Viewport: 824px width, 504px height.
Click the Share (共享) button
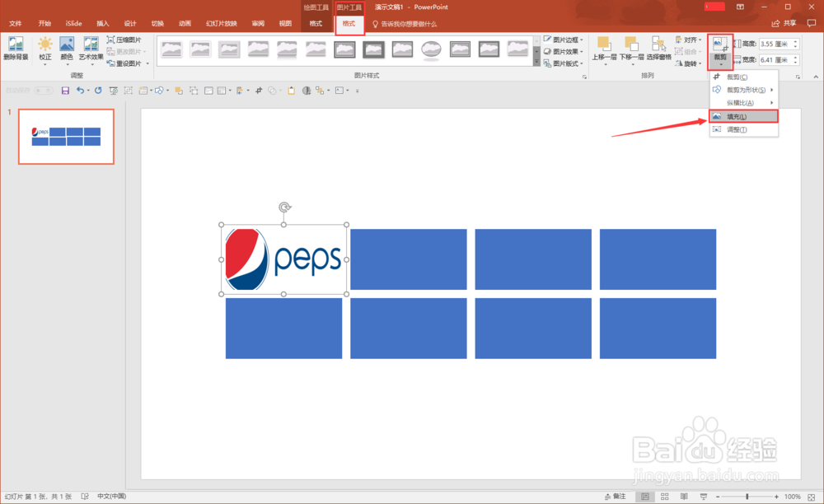[784, 23]
